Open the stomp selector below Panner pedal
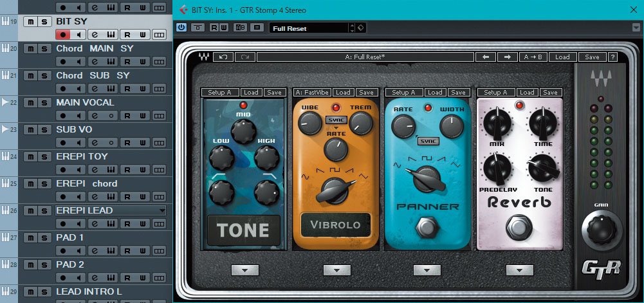This screenshot has height=303, width=644. click(x=427, y=270)
